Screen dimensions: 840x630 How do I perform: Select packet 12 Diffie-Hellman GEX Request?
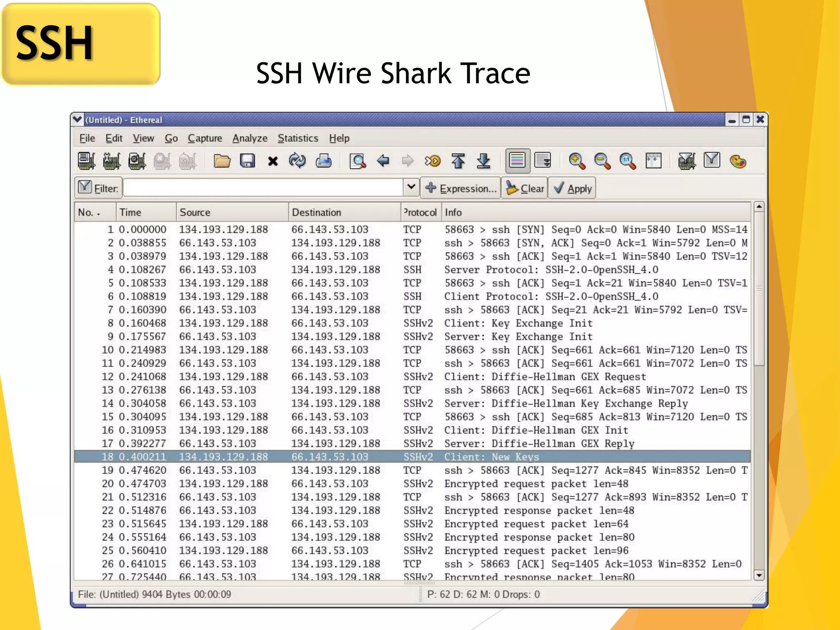coord(412,377)
